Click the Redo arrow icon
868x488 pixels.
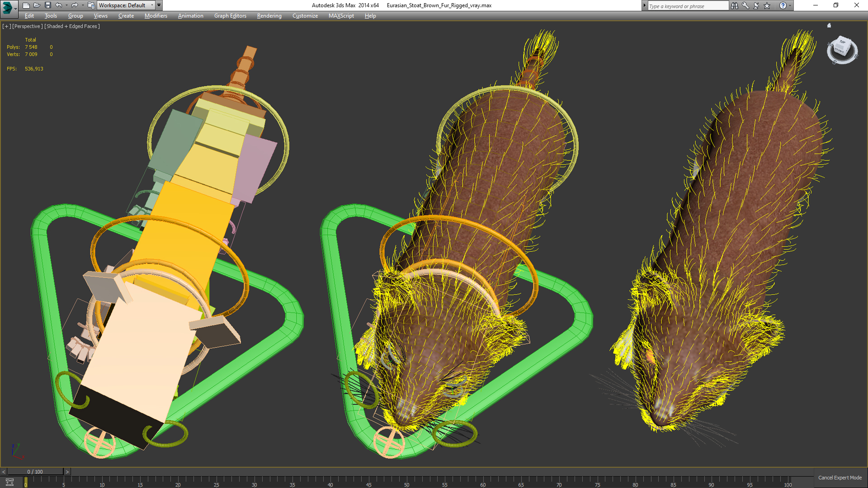(75, 5)
